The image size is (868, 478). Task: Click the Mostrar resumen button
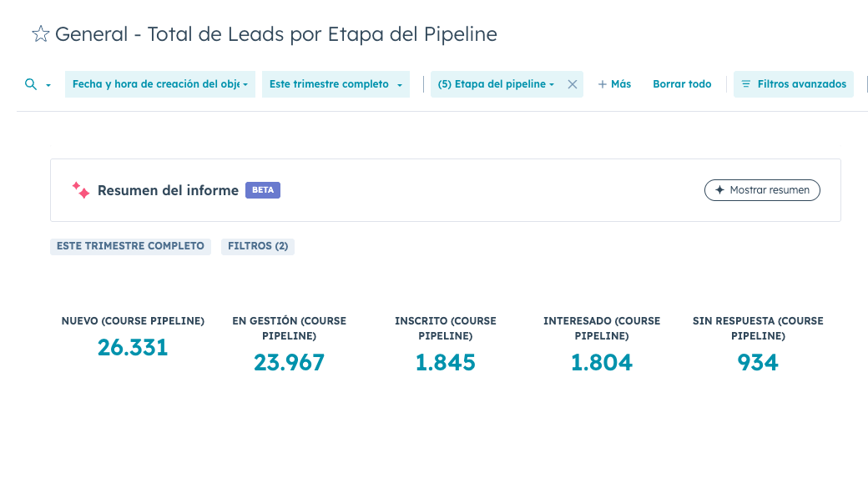coord(762,190)
